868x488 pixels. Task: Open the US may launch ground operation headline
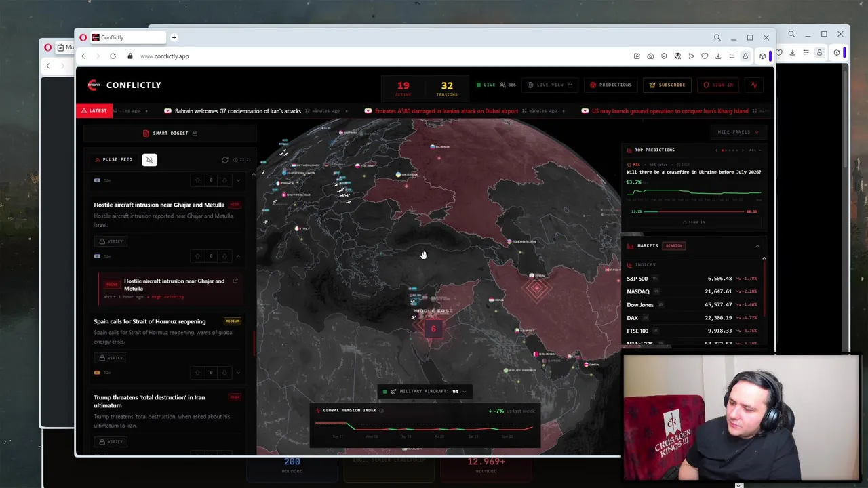[670, 110]
